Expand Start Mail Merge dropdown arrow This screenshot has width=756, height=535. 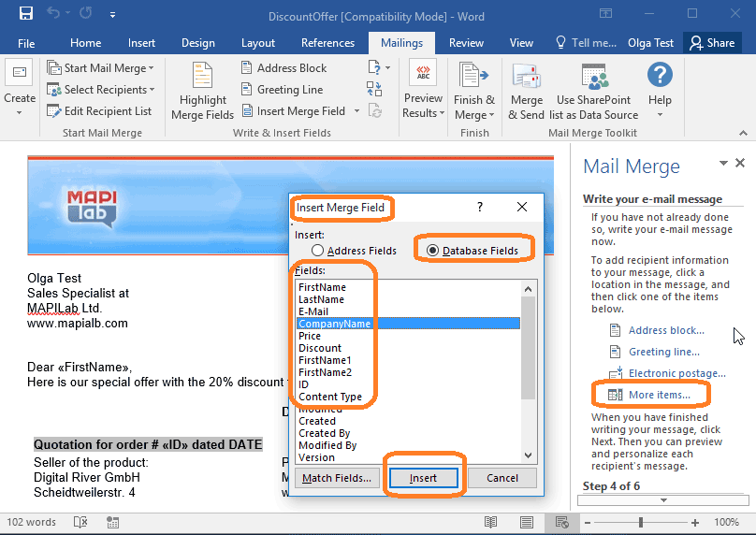tap(152, 68)
